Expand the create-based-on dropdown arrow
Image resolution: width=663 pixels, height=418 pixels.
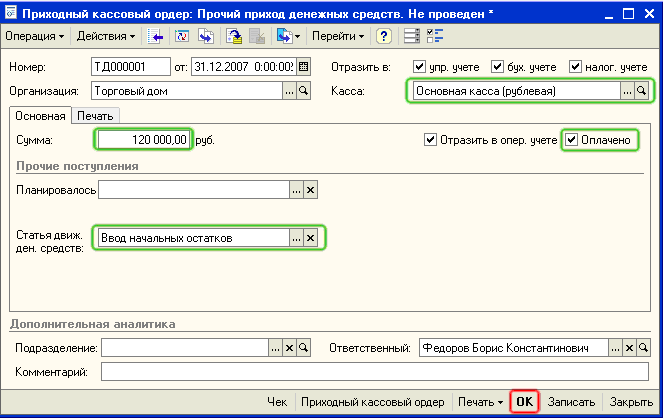click(x=298, y=37)
